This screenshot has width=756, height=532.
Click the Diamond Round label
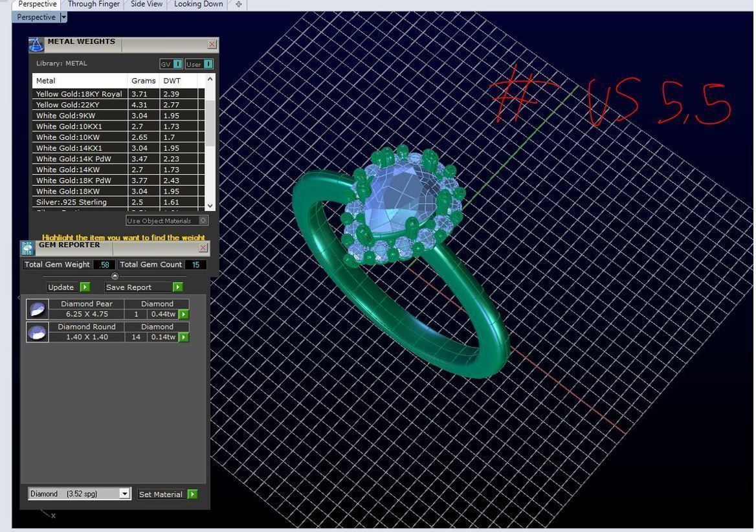(x=87, y=327)
